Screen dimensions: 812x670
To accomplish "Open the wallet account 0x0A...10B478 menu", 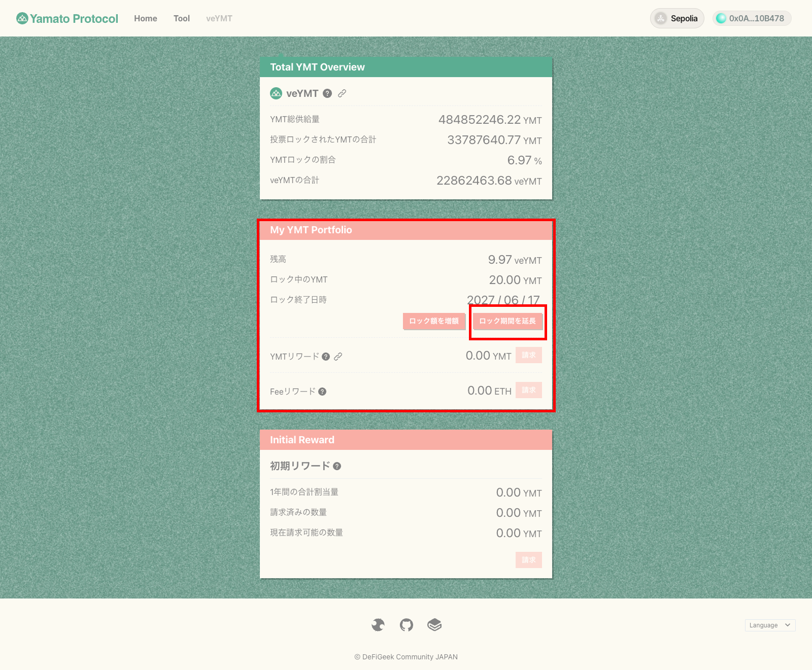I will coord(752,19).
